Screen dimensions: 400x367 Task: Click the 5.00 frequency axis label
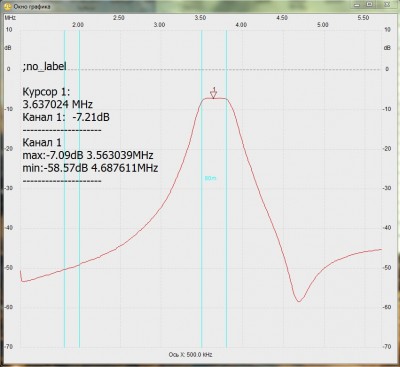tap(323, 25)
